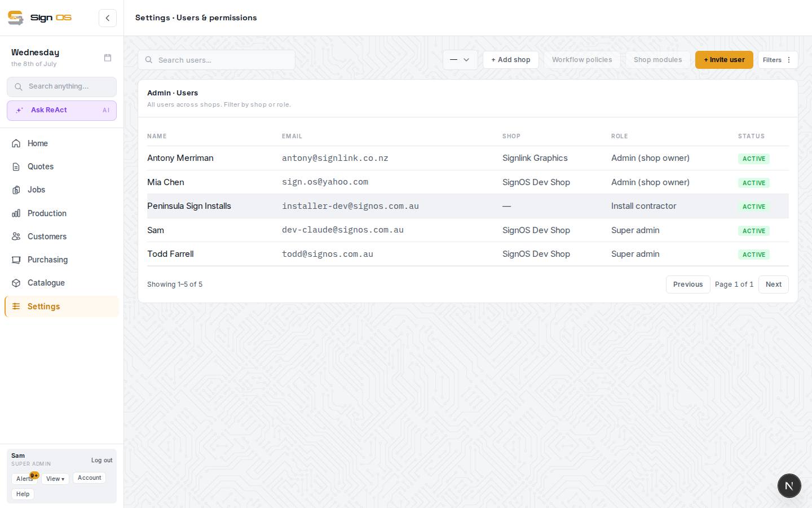The height and width of the screenshot is (508, 812).
Task: Sort by the NAME column header
Action: [x=157, y=136]
